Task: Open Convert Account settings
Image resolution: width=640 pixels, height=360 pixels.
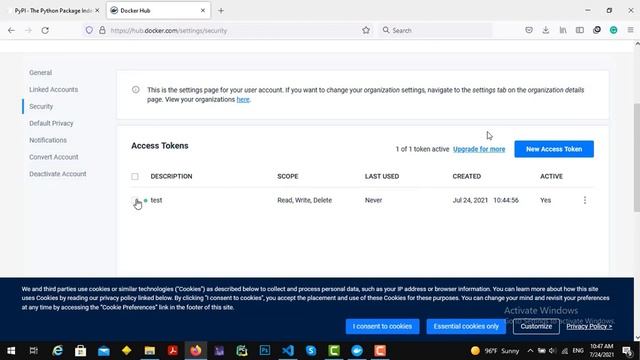Action: click(x=53, y=157)
